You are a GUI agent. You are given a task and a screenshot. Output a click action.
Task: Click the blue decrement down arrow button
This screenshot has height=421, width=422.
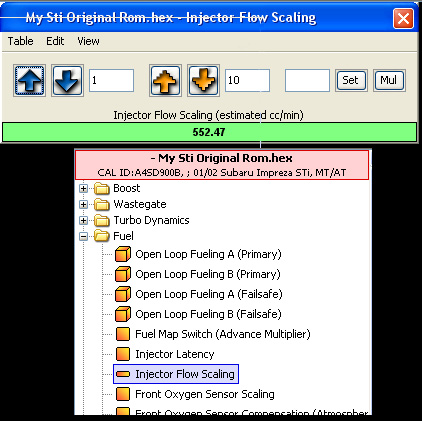[x=67, y=80]
